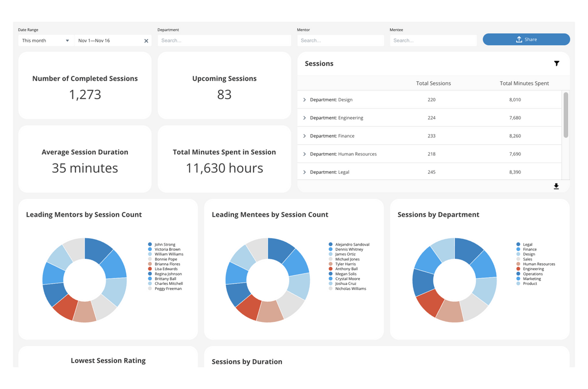Expand the Department: Engineering row
The image size is (588, 389).
305,118
